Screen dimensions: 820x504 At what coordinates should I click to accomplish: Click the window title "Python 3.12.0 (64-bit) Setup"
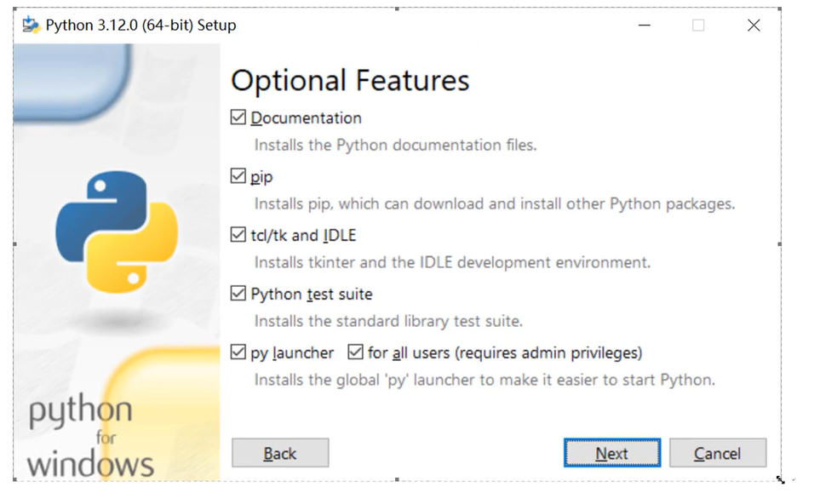pos(140,26)
